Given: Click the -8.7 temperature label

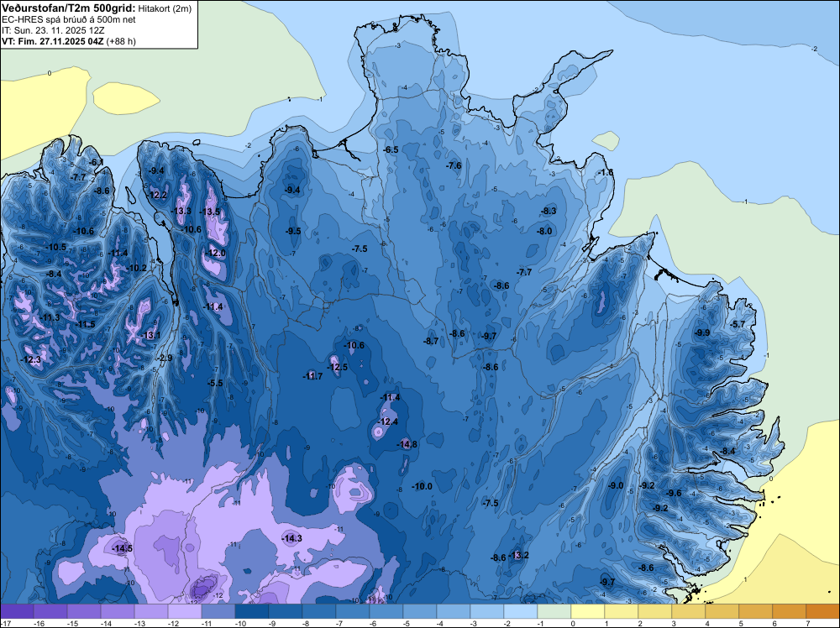Looking at the screenshot, I should 431,341.
